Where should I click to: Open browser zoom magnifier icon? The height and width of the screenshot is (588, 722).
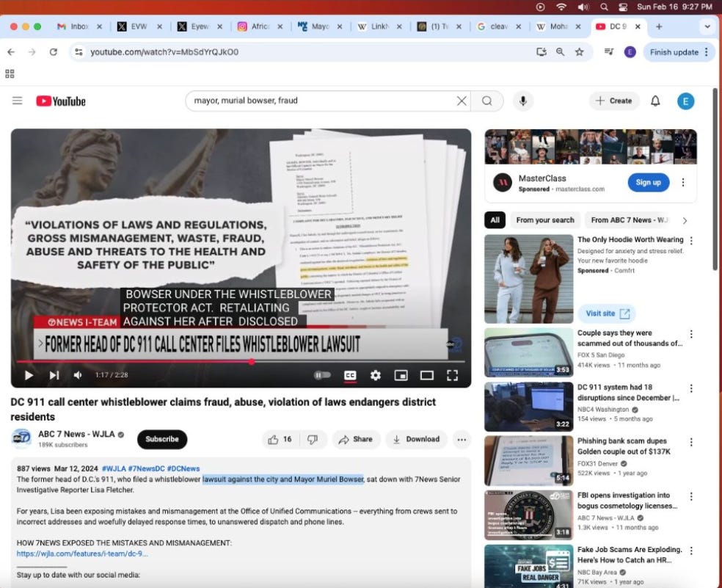(x=560, y=52)
